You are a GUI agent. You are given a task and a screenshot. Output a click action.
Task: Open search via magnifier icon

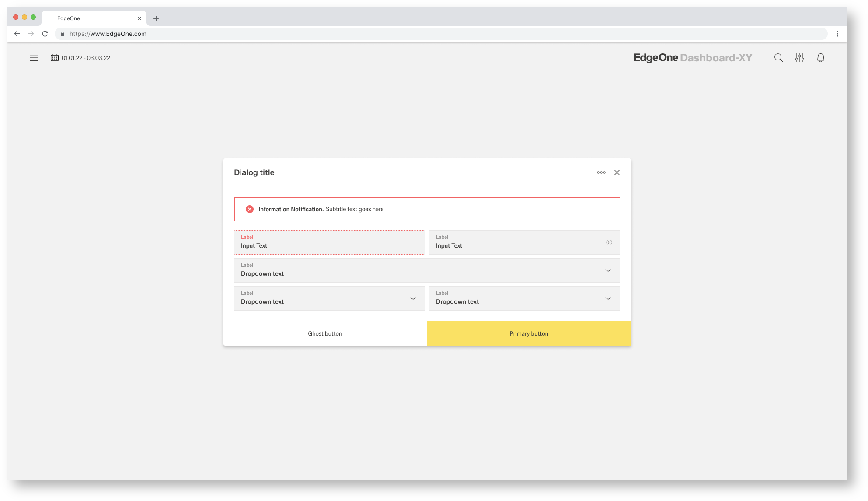click(x=778, y=58)
